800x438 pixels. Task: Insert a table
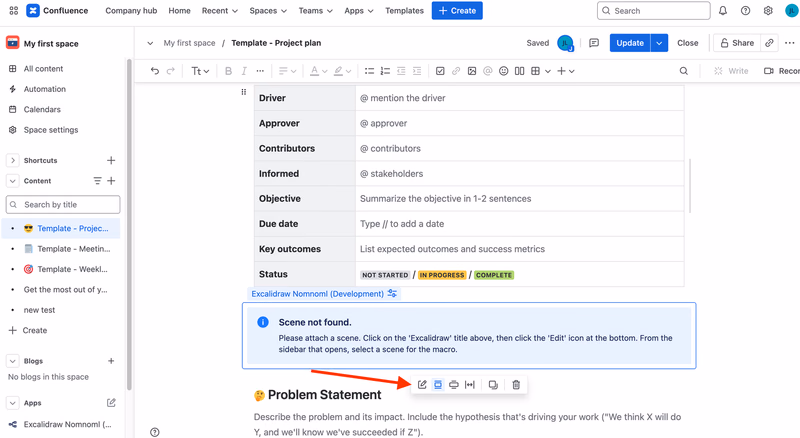pyautogui.click(x=535, y=71)
